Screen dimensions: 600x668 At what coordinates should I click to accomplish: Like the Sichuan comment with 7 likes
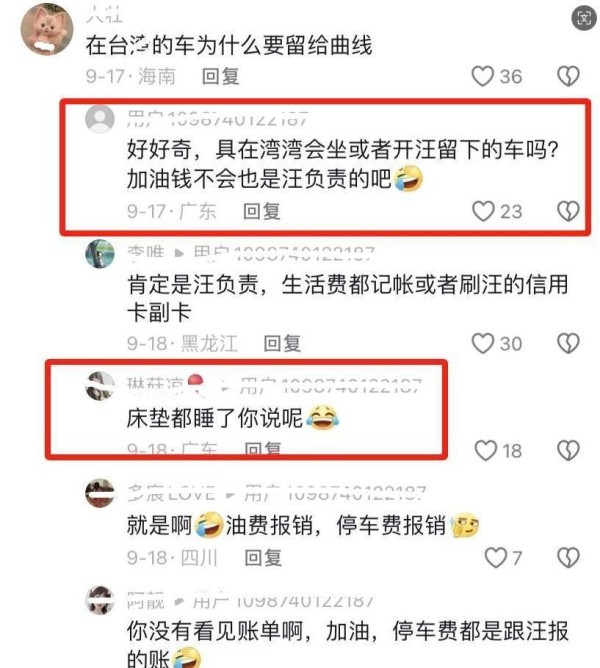click(x=496, y=558)
